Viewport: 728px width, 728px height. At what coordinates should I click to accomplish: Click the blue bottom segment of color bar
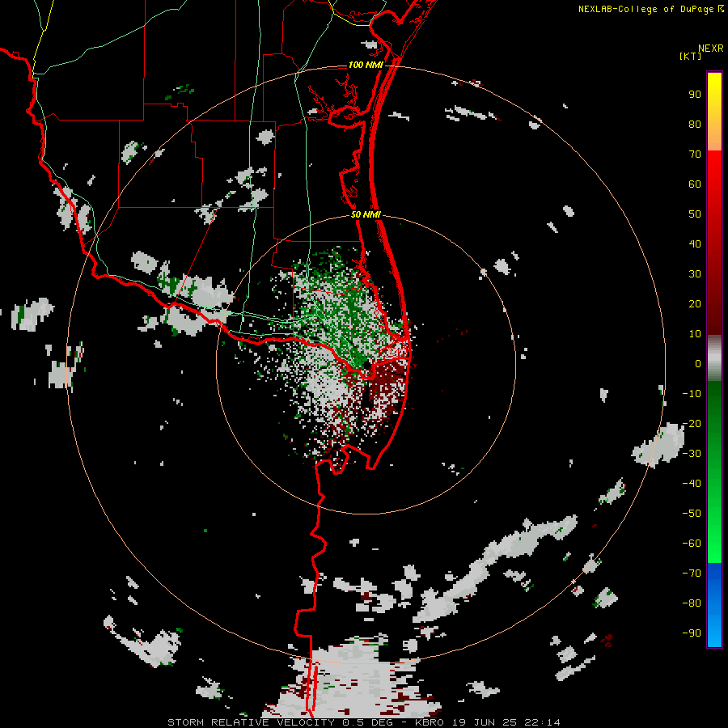(x=714, y=605)
